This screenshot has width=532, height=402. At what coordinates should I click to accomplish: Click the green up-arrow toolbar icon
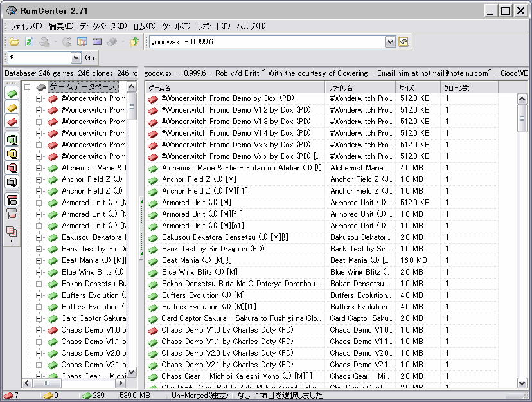click(x=134, y=42)
